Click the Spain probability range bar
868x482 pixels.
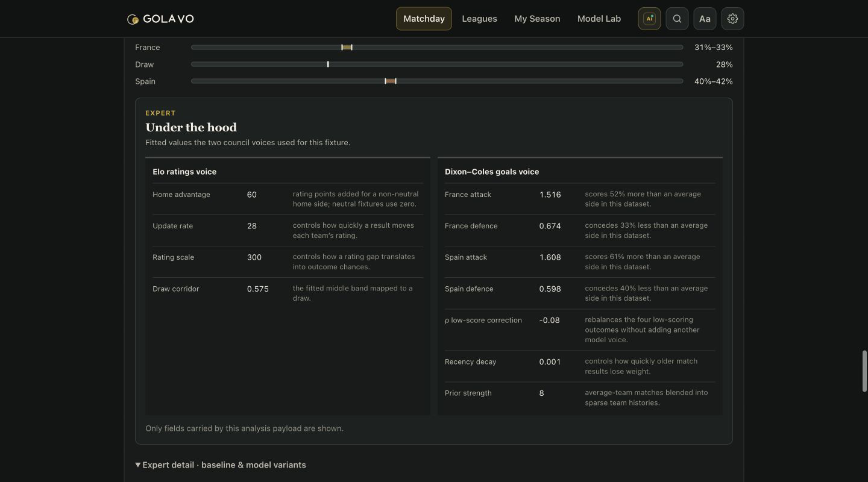pos(437,81)
